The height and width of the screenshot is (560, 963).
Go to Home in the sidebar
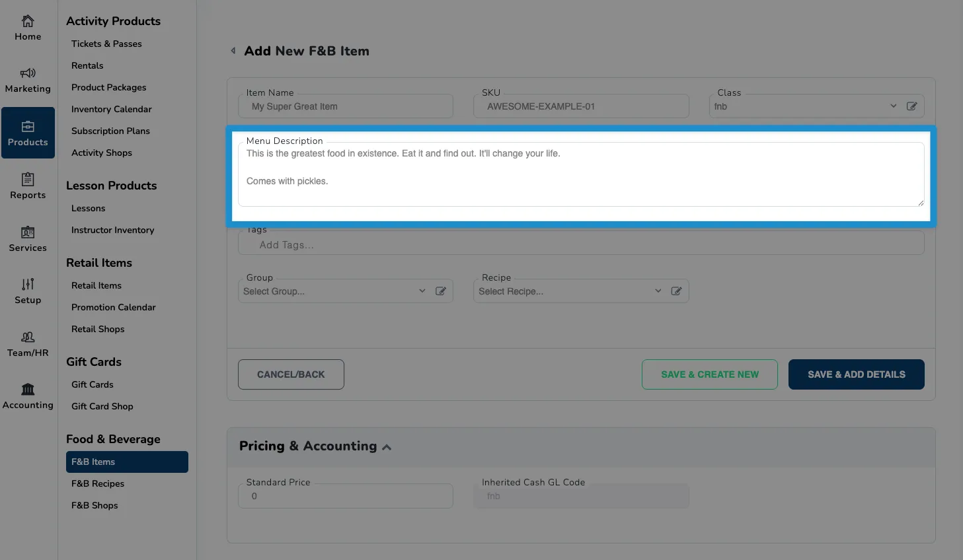click(28, 28)
